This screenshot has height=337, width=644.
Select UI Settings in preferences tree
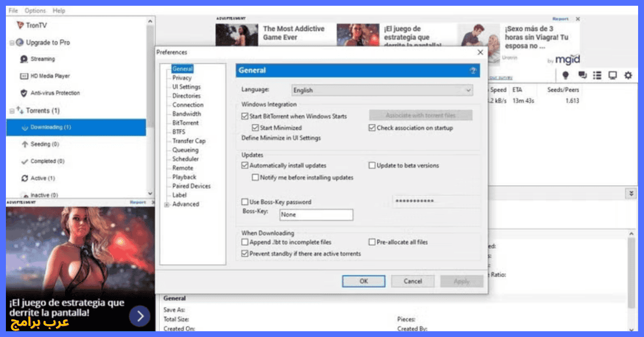click(186, 87)
